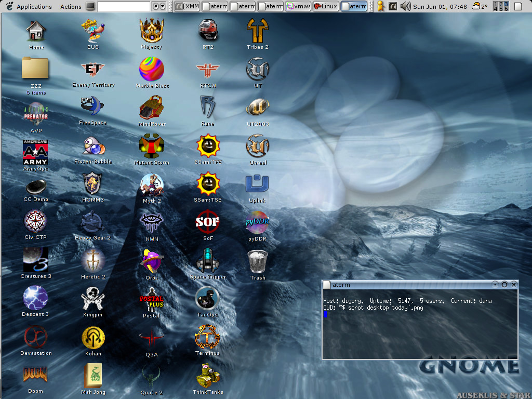
Task: Open the command history dropdown arrow in the panel
Action: click(x=163, y=6)
